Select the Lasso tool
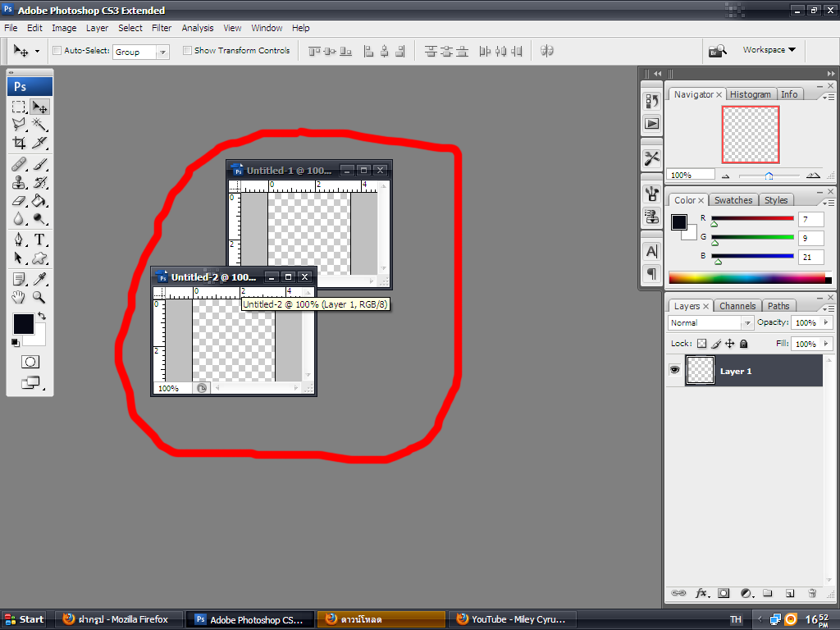The width and height of the screenshot is (840, 630). (19, 125)
